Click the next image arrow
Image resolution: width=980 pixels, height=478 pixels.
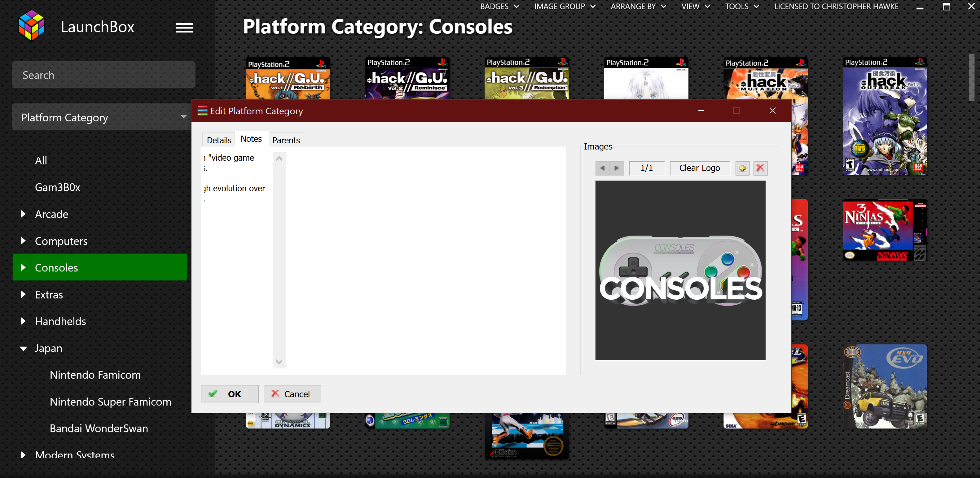[617, 168]
